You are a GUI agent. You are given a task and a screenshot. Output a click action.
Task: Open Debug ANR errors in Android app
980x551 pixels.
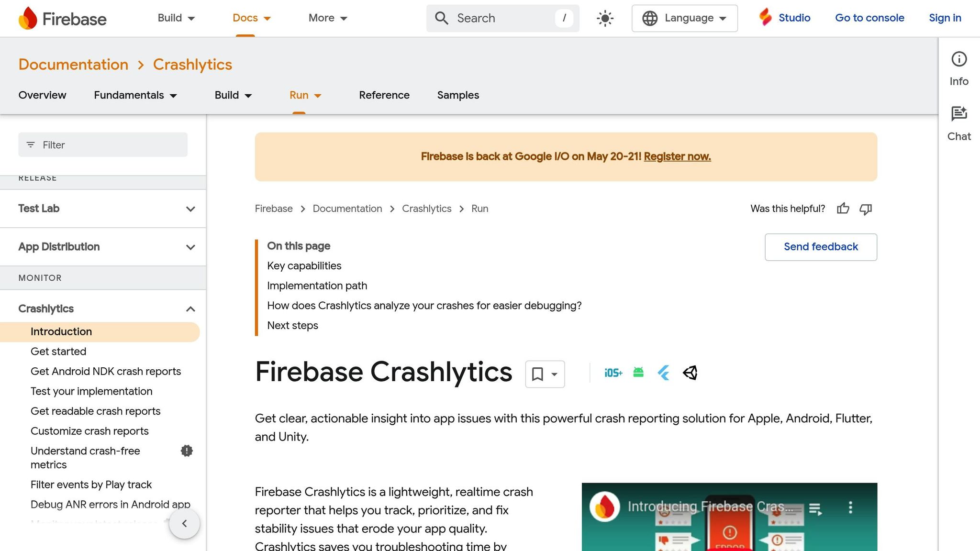coord(111,505)
